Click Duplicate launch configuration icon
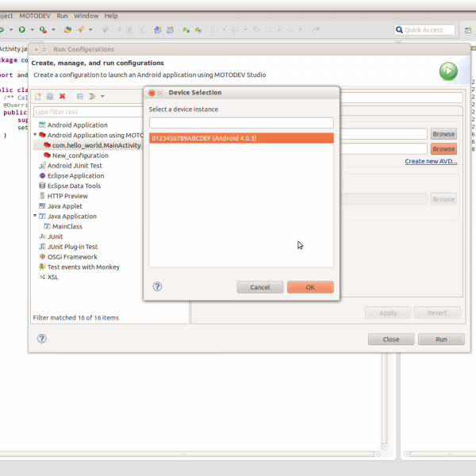This screenshot has height=476, width=476. click(50, 96)
